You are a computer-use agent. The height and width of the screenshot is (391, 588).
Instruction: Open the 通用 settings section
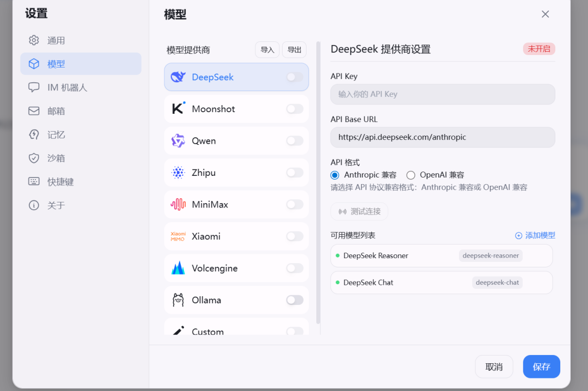(x=56, y=40)
